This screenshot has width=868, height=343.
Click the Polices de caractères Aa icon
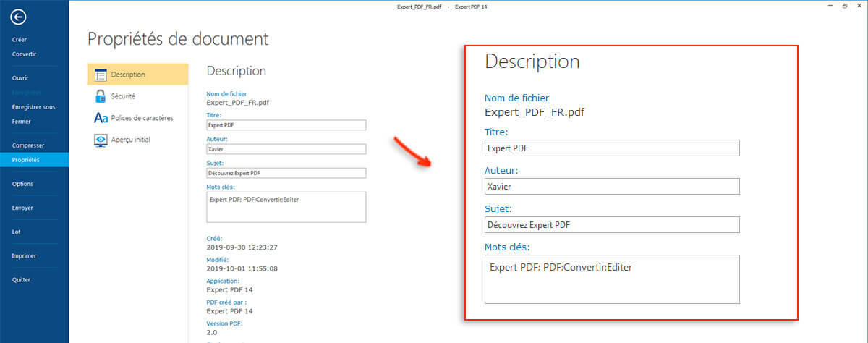click(101, 118)
